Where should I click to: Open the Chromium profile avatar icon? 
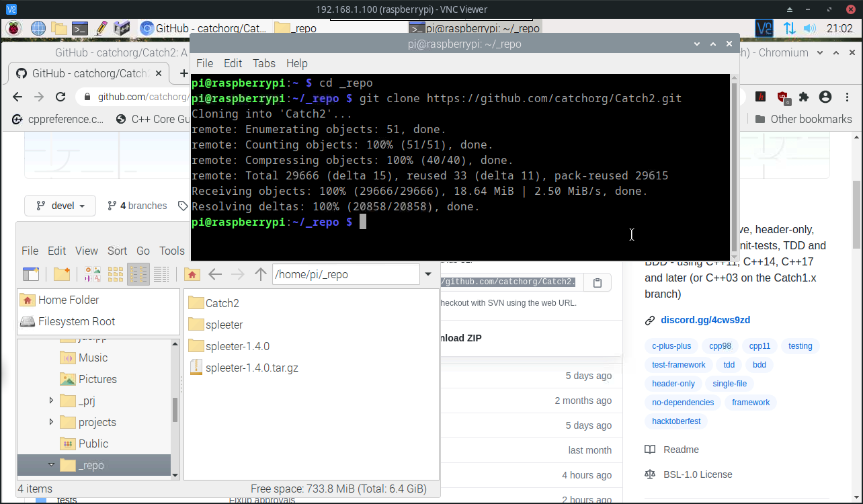point(825,97)
